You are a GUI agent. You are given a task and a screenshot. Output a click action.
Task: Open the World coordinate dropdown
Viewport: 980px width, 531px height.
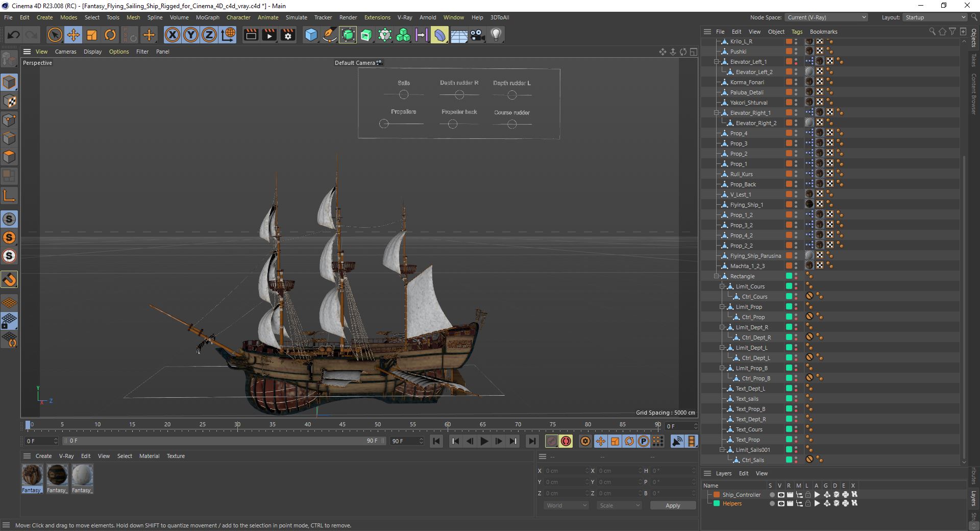pos(566,505)
